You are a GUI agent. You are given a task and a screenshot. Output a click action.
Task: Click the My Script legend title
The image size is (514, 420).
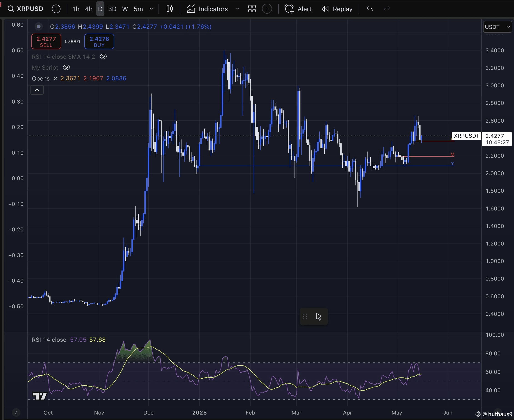(45, 68)
